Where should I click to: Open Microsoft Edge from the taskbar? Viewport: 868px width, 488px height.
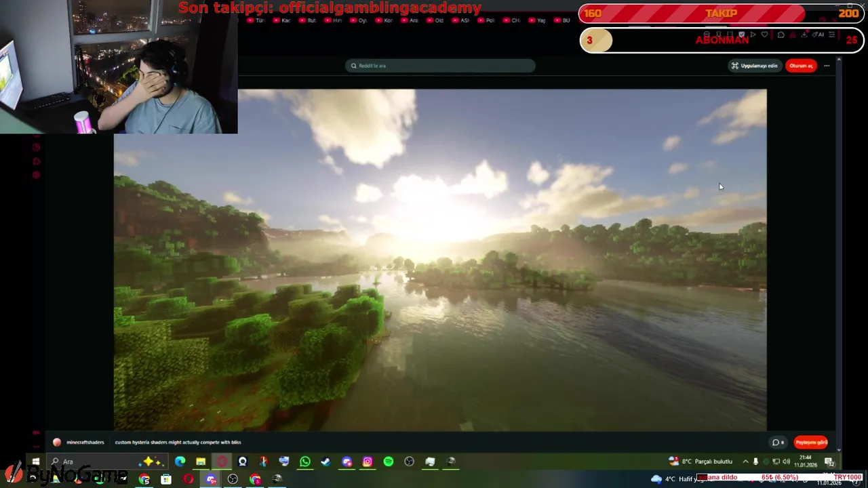click(180, 462)
